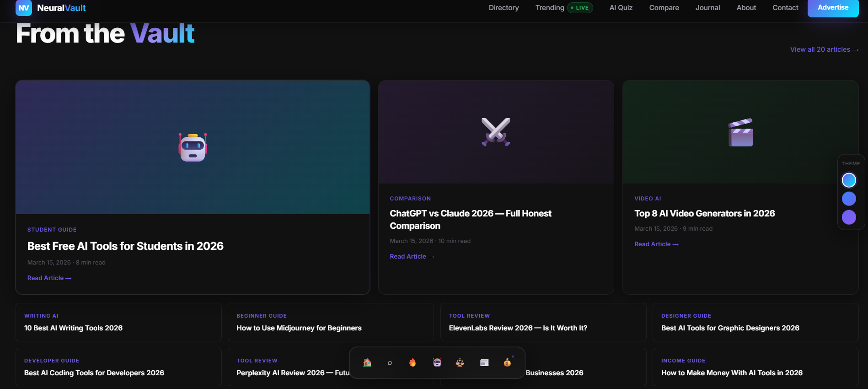Open the Contact nav item
This screenshot has height=389, width=868.
(x=785, y=8)
